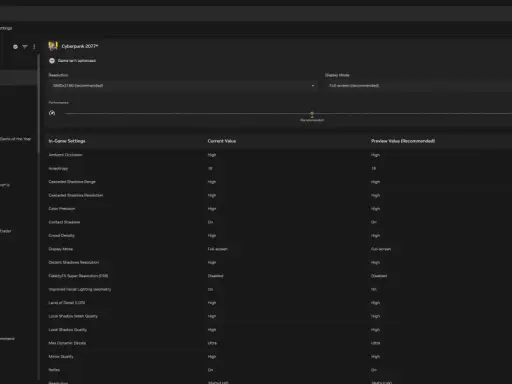
Task: Click the 'Preview Value (Recommended)' column header
Action: click(x=403, y=141)
